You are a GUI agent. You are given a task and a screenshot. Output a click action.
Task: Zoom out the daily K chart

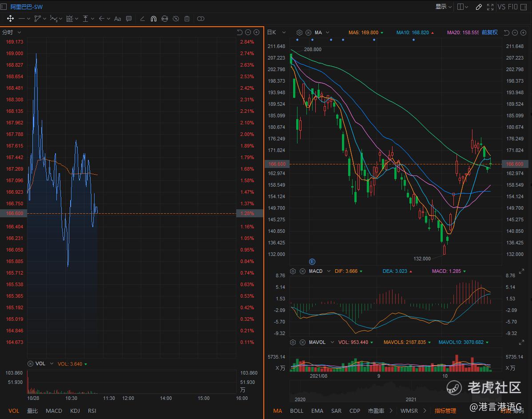pyautogui.click(x=515, y=32)
